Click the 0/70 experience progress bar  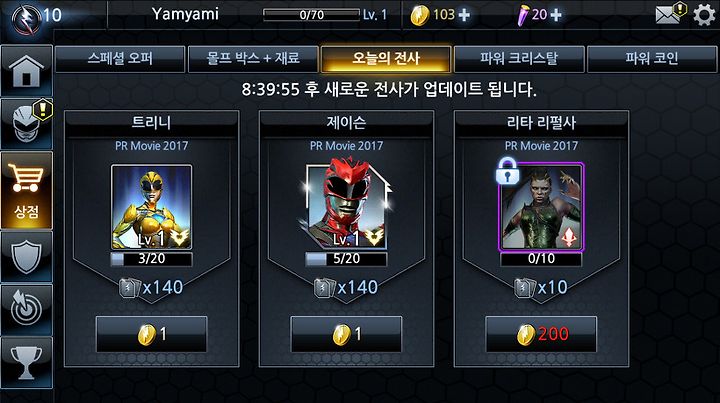pyautogui.click(x=312, y=15)
